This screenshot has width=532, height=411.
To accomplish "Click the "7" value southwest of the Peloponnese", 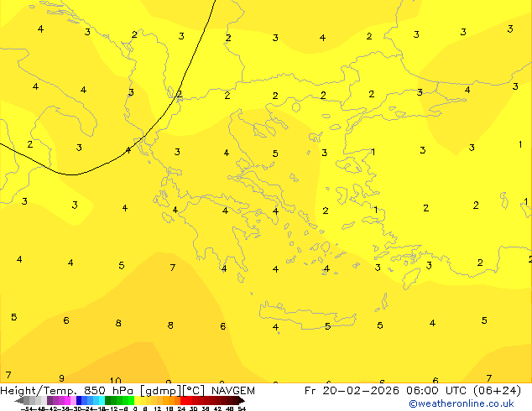I will click(x=172, y=268).
